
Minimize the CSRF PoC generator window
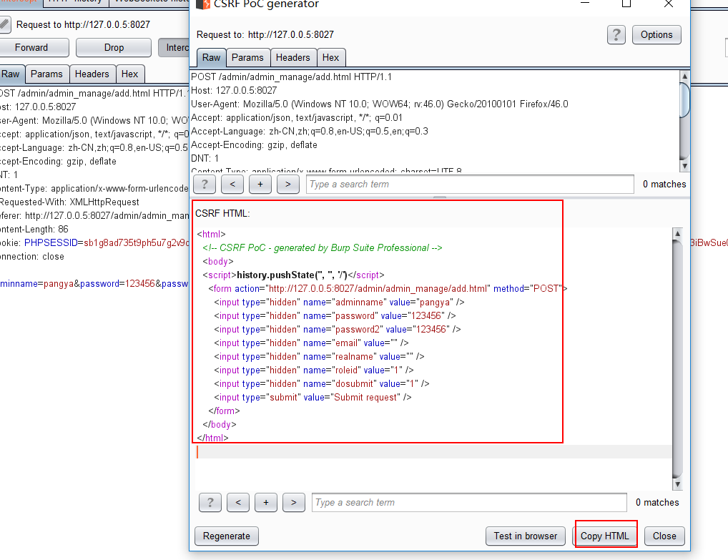click(585, 4)
